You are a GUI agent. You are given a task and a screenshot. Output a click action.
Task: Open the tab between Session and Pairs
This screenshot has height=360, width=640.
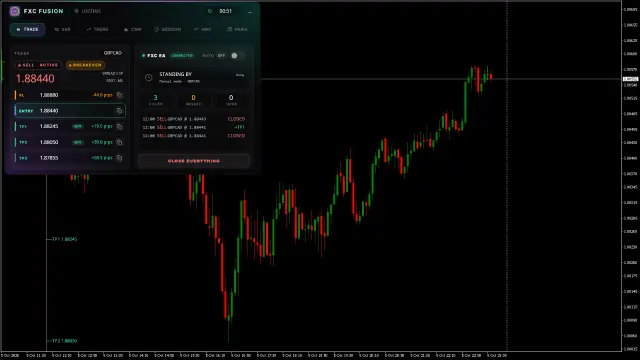coord(203,29)
